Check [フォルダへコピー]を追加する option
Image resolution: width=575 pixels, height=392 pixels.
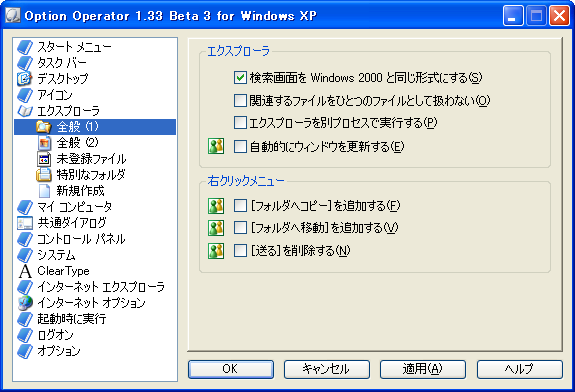pos(240,206)
